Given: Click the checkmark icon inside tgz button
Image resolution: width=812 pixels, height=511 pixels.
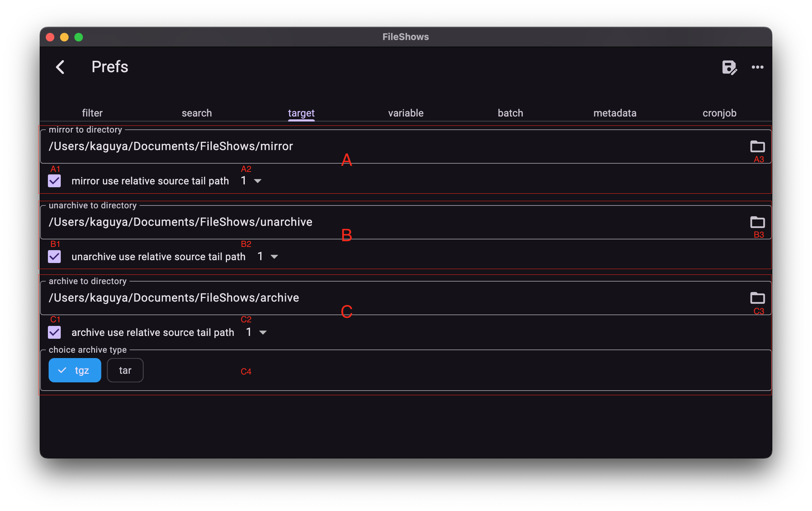Looking at the screenshot, I should point(63,370).
